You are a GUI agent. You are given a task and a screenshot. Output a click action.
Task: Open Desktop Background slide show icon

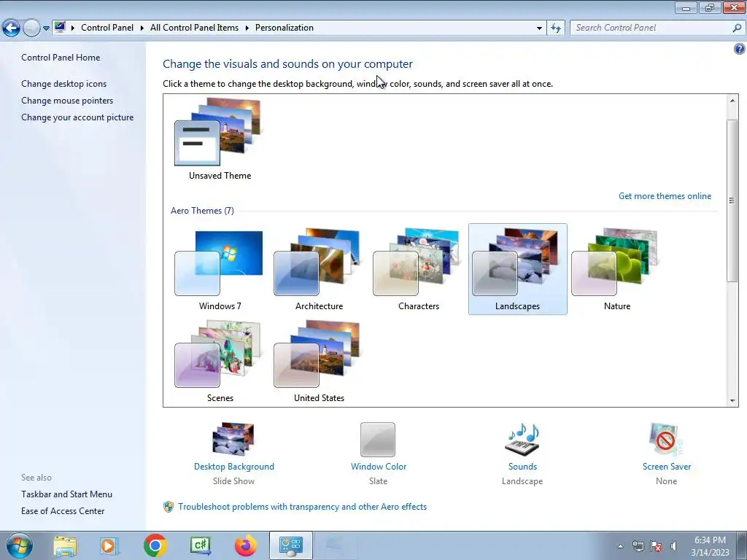(233, 439)
